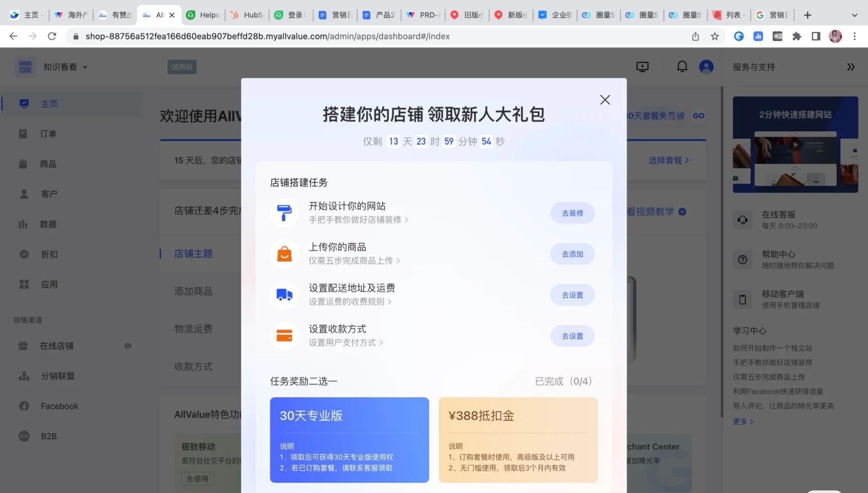Click the video tutorial play icon
This screenshot has height=493, width=868.
pyautogui.click(x=682, y=211)
